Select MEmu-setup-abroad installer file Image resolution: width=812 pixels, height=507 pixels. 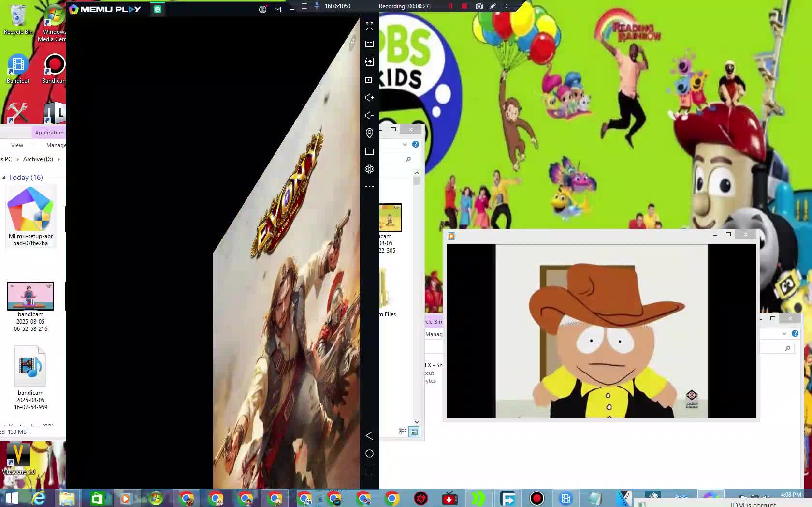click(30, 217)
